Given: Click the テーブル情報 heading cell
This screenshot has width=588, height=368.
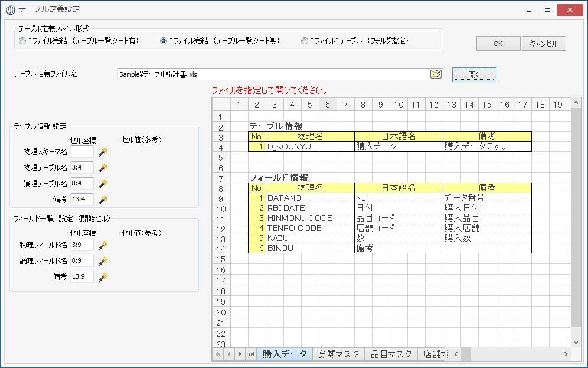Looking at the screenshot, I should click(x=276, y=126).
